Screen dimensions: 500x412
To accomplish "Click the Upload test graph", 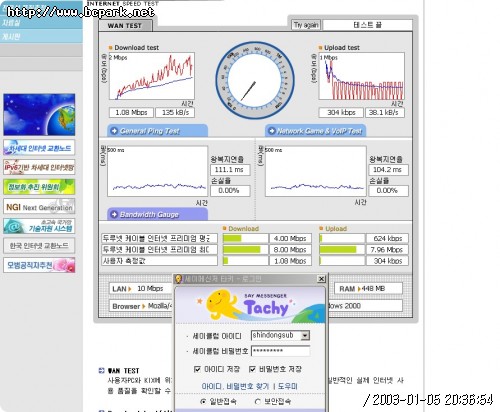I will coord(362,76).
